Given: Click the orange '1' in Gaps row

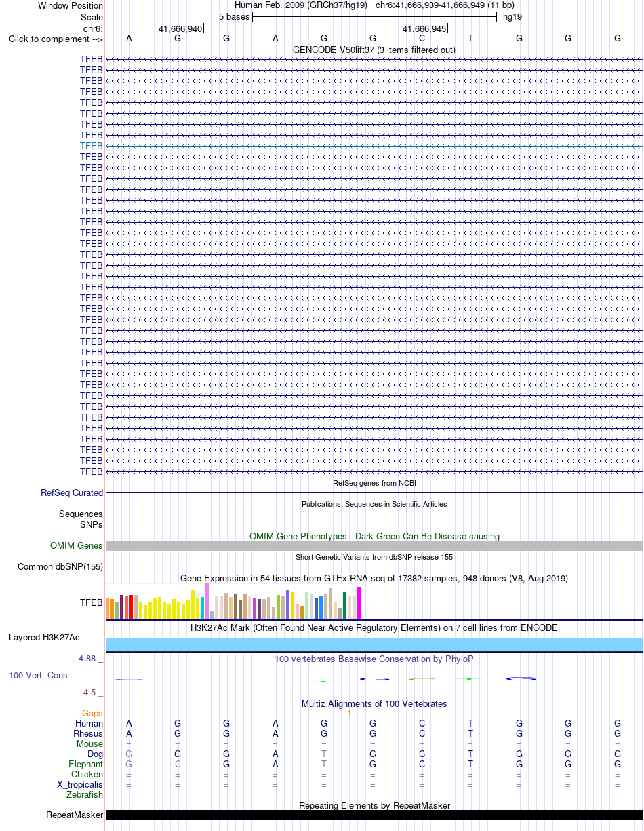Looking at the screenshot, I should click(349, 714).
